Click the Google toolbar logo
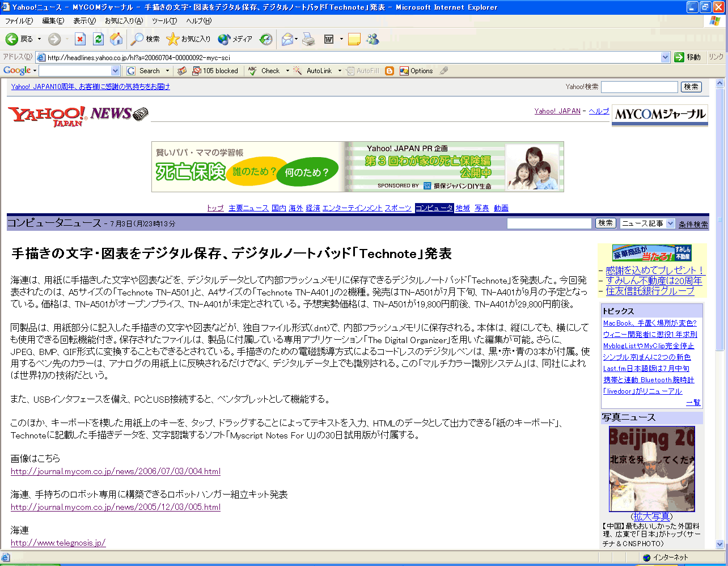 click(17, 71)
